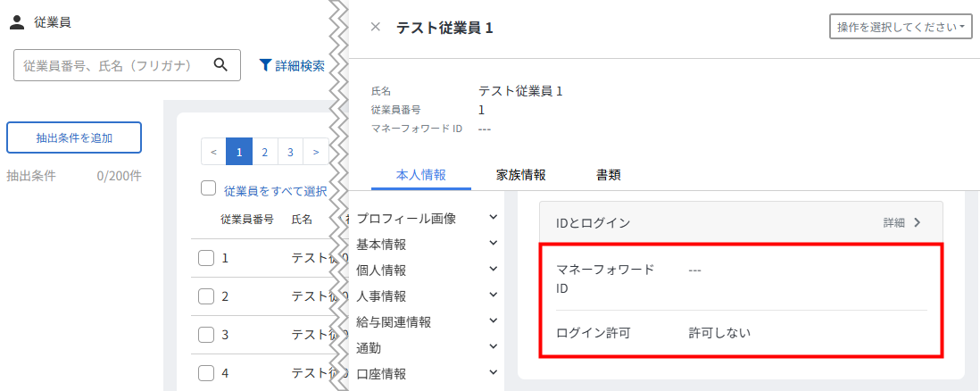This screenshot has width=980, height=391.
Task: Switch to the 家族情報 tab
Action: tap(520, 175)
